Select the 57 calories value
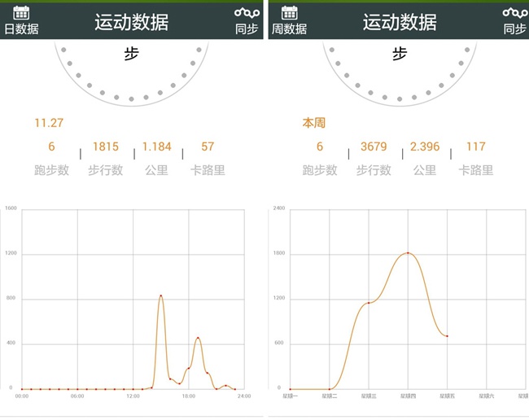This screenshot has height=420, width=529. pyautogui.click(x=208, y=147)
